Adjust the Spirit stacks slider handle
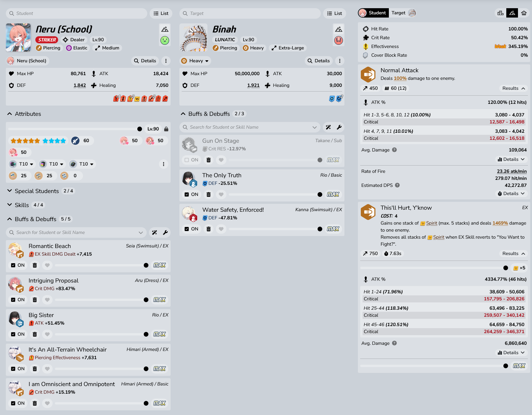The height and width of the screenshot is (415, 532). 506,268
